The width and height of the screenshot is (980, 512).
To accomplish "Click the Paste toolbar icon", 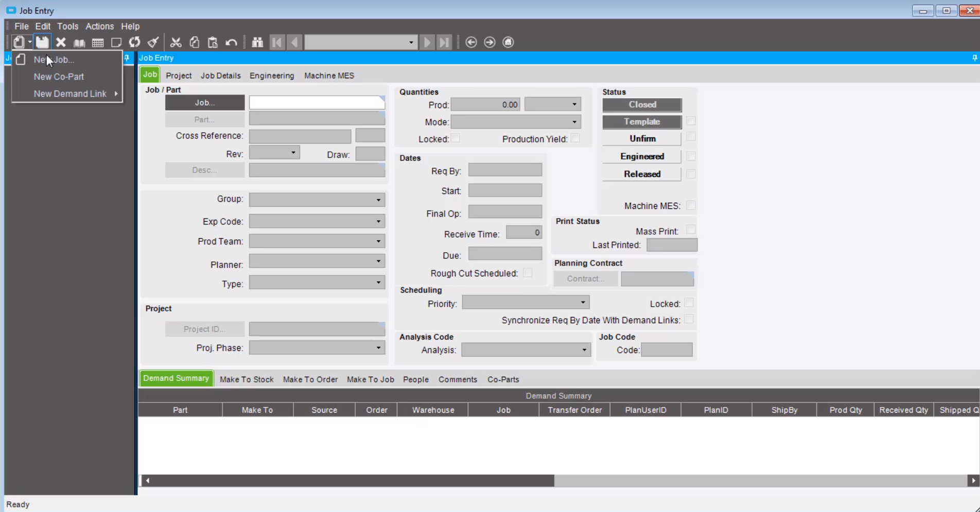I will 212,42.
